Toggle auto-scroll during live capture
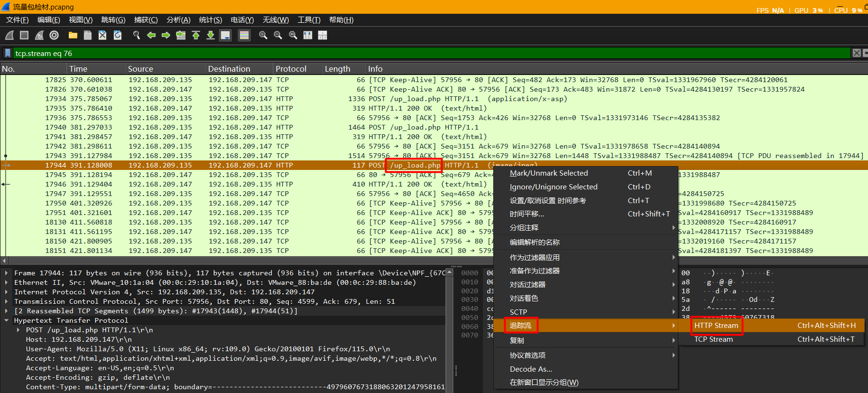Viewport: 868px width, 393px height. pos(226,35)
